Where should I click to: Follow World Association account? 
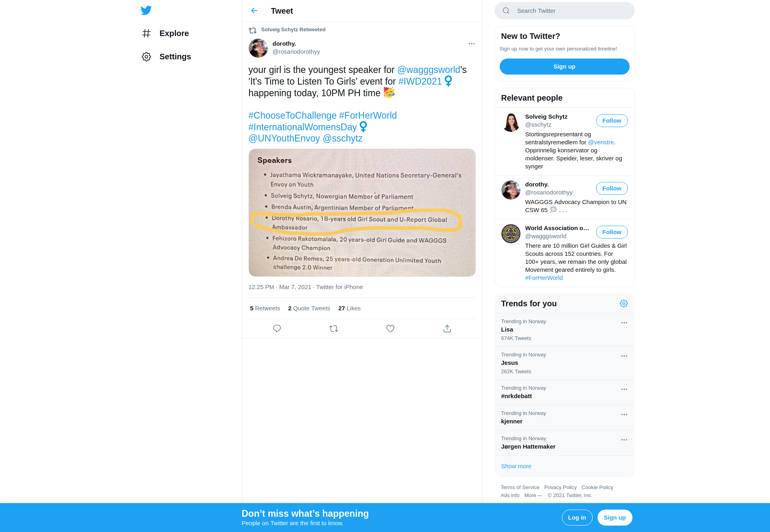click(612, 232)
